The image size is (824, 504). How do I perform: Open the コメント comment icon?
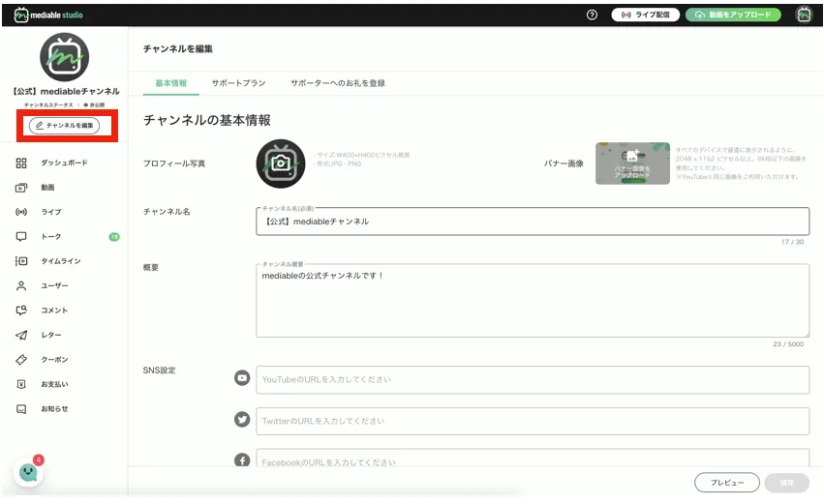(21, 311)
